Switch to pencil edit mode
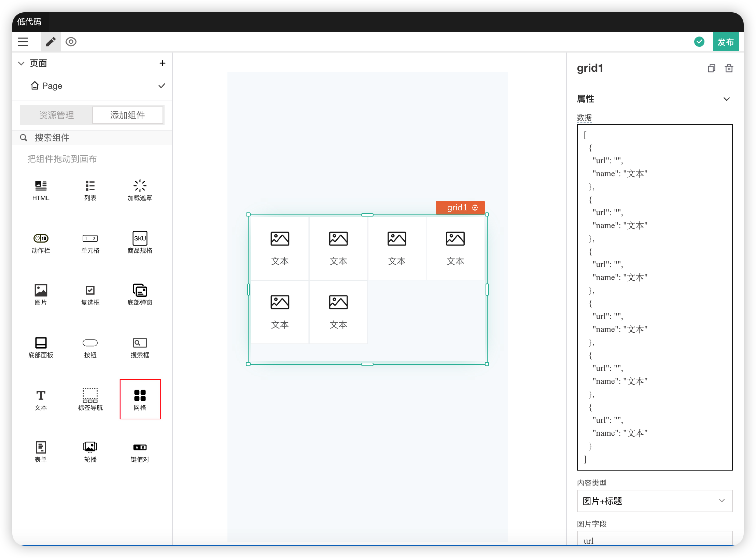 point(51,42)
